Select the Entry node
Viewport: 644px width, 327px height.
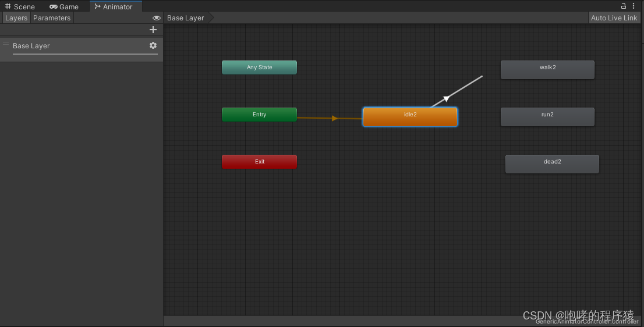pos(259,115)
